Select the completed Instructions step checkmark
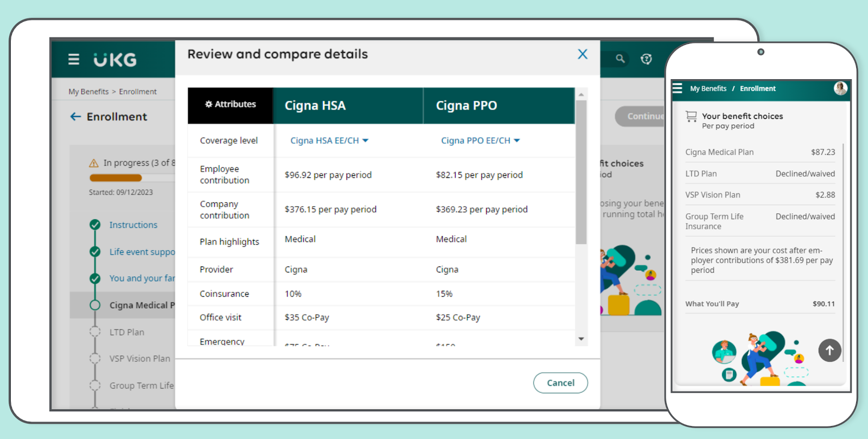 pyautogui.click(x=95, y=225)
